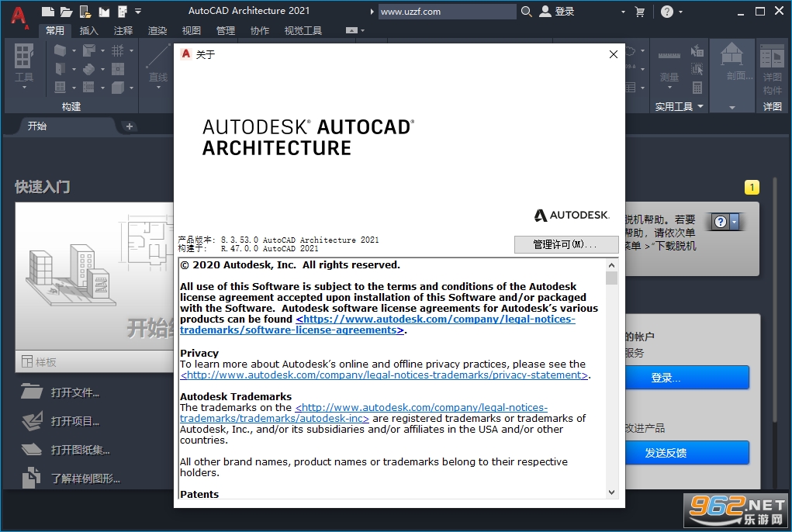This screenshot has height=532, width=792.
Task: Select the Window tool icon
Action: click(60, 87)
